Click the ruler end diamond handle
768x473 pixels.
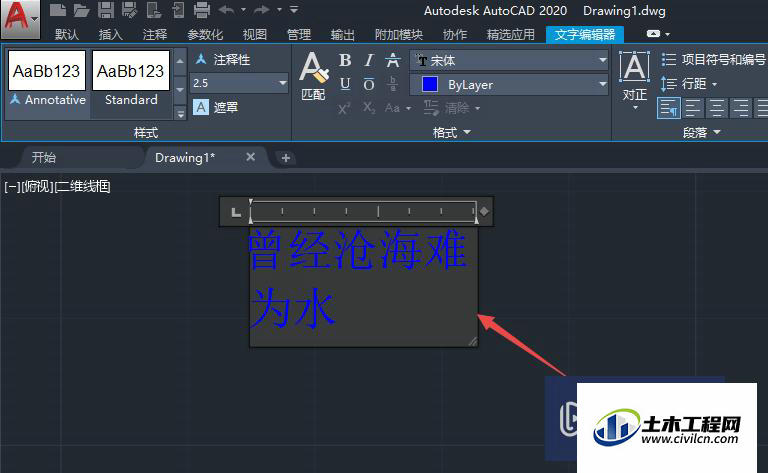tap(484, 212)
